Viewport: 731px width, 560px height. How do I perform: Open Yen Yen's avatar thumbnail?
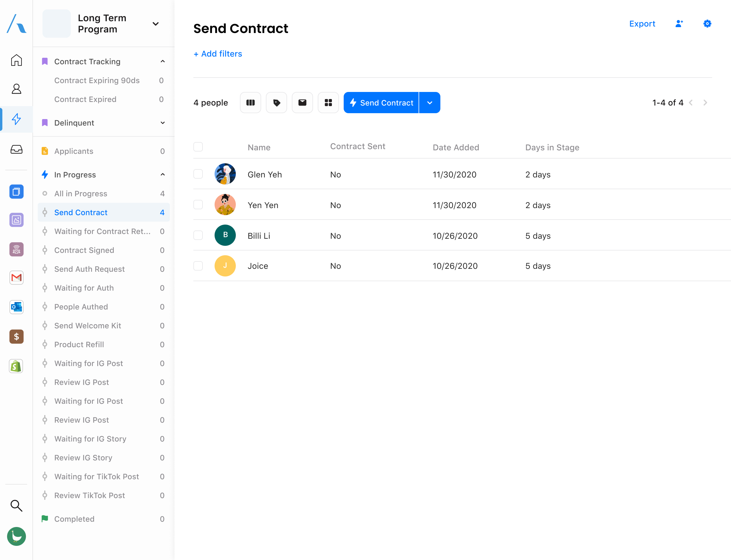(225, 205)
